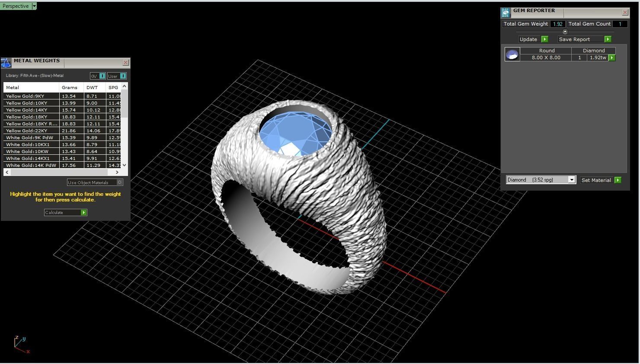Viewport: 640px width, 364px height.
Task: Select the Yellow Gold:14KY row
Action: tap(62, 110)
